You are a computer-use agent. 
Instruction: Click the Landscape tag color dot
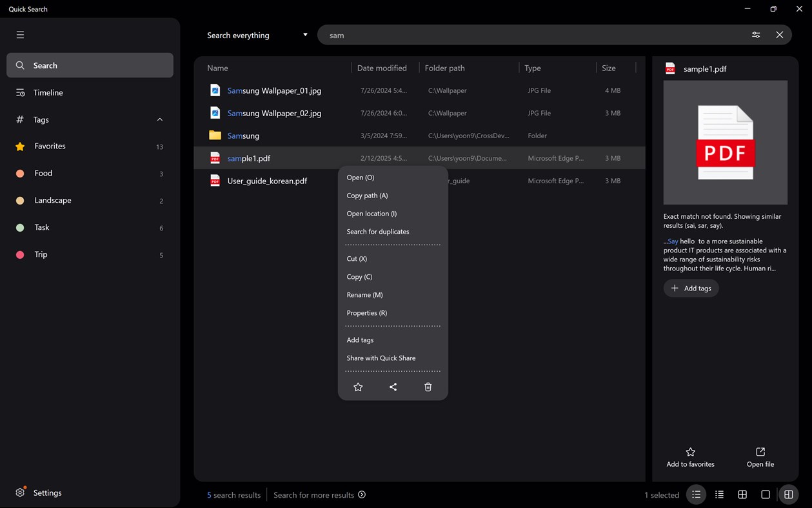20,200
